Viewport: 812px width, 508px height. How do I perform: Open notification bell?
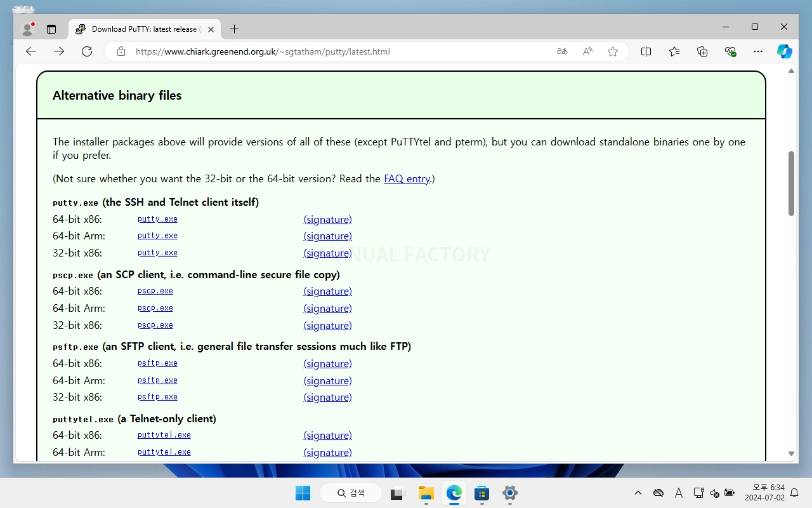point(794,493)
